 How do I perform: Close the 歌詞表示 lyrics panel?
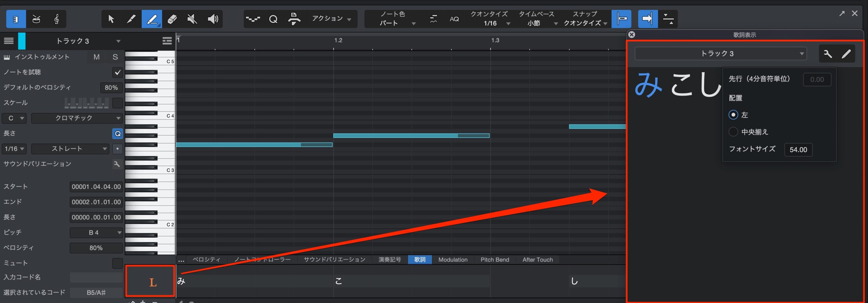click(x=631, y=35)
